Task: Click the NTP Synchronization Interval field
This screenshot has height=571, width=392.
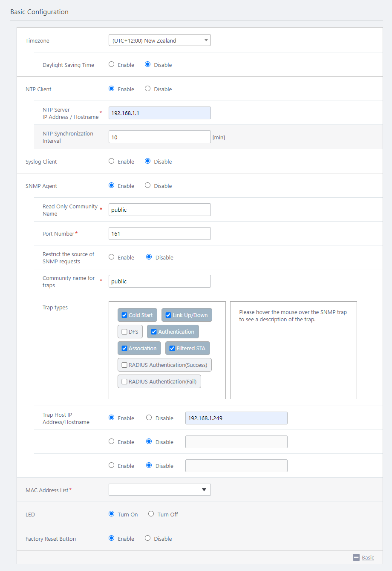Action: 159,137
